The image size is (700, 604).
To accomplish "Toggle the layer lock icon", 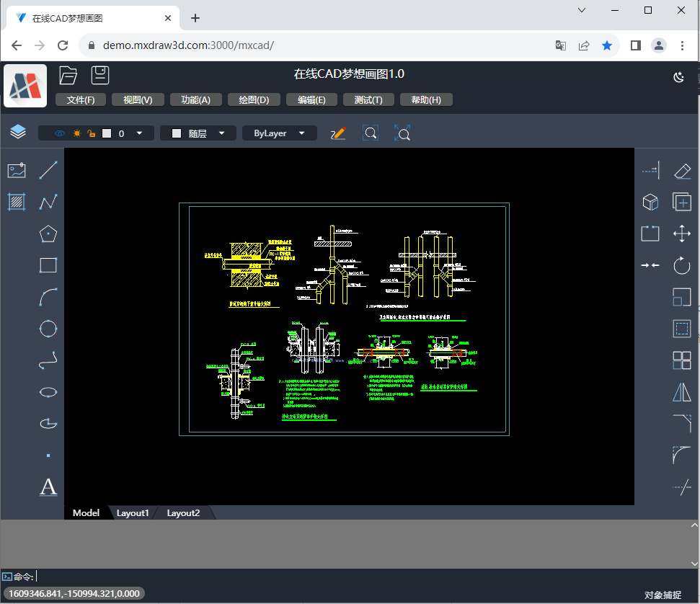I will coord(91,133).
